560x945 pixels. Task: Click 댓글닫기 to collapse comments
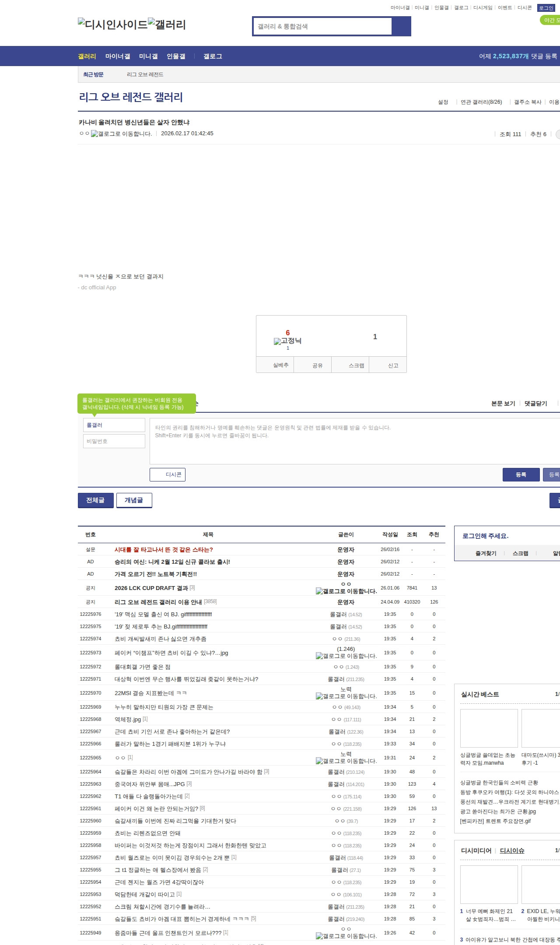tap(536, 404)
